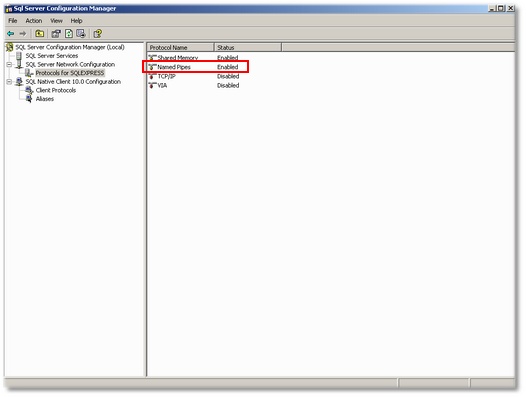Click the Help toolbar icon
Screen dimensions: 526x398
[x=98, y=34]
